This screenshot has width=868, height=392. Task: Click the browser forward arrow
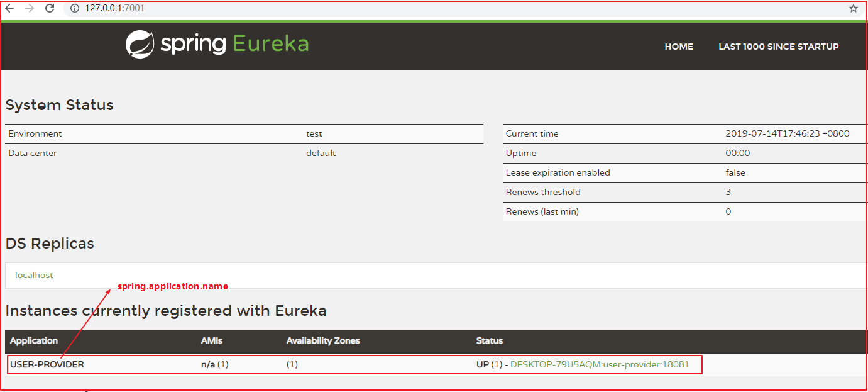(30, 8)
